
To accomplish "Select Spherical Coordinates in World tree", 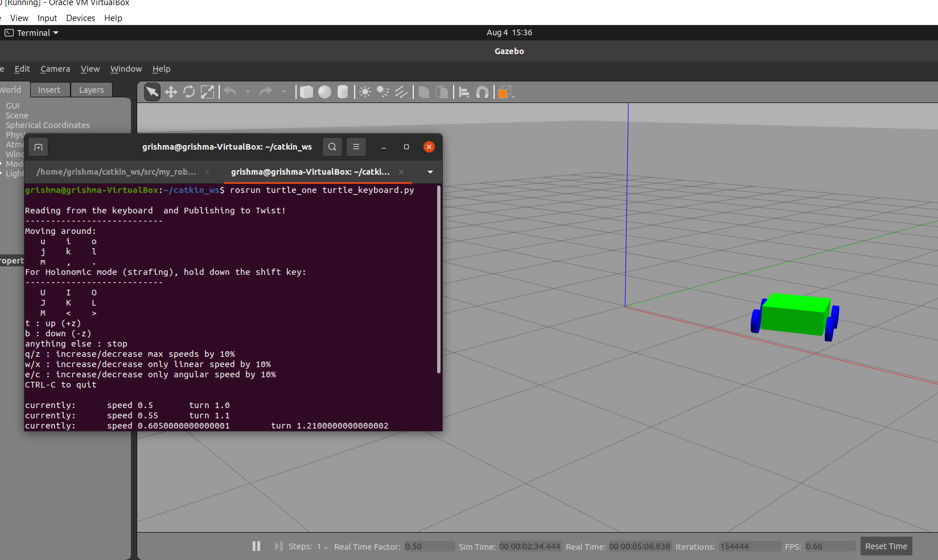I will [48, 125].
